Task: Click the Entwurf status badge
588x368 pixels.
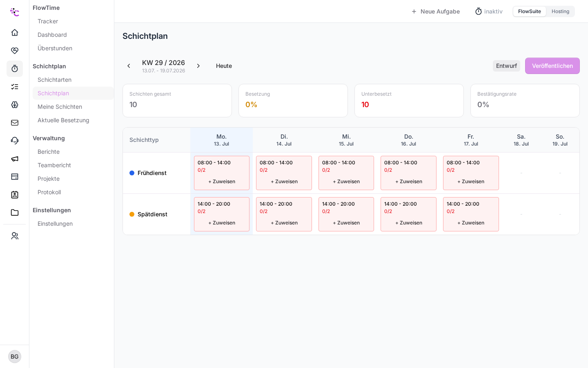Action: coord(506,66)
